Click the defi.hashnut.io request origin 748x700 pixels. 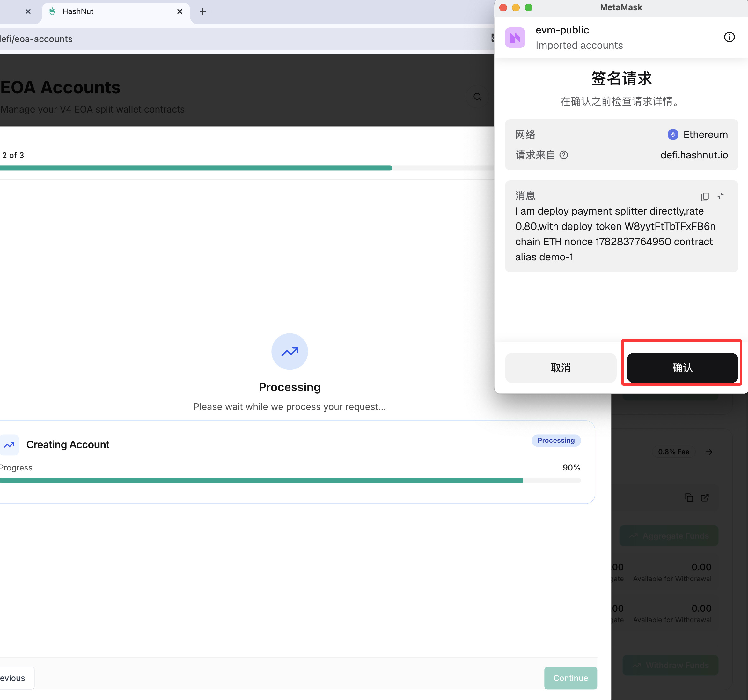(694, 155)
